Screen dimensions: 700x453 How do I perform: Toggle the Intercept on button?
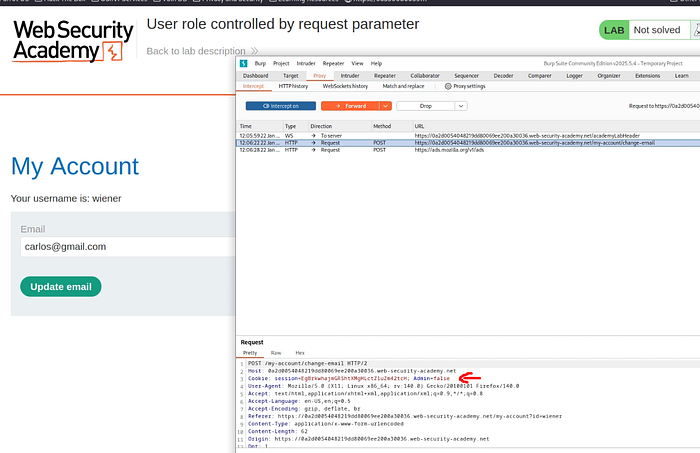(x=280, y=106)
